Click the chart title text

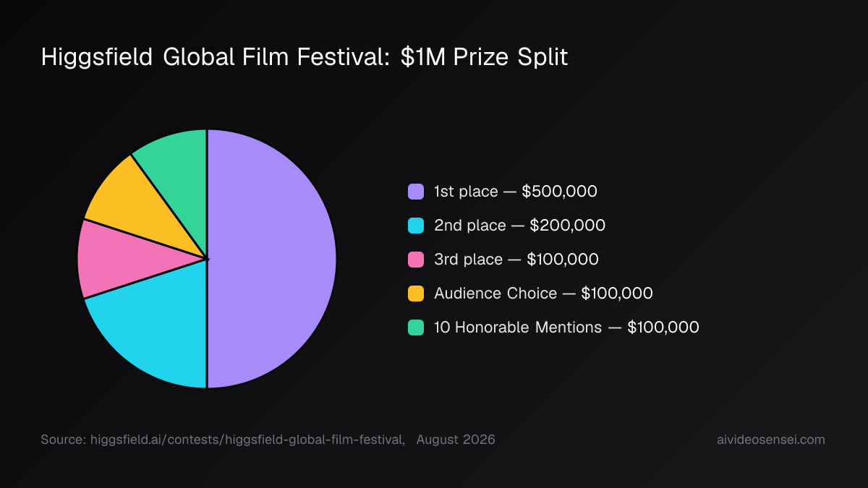pos(305,58)
